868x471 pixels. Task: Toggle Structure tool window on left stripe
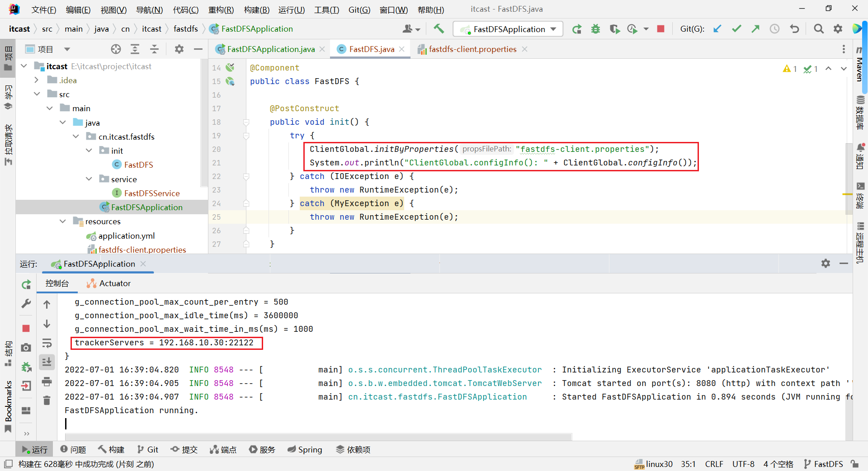[x=8, y=353]
